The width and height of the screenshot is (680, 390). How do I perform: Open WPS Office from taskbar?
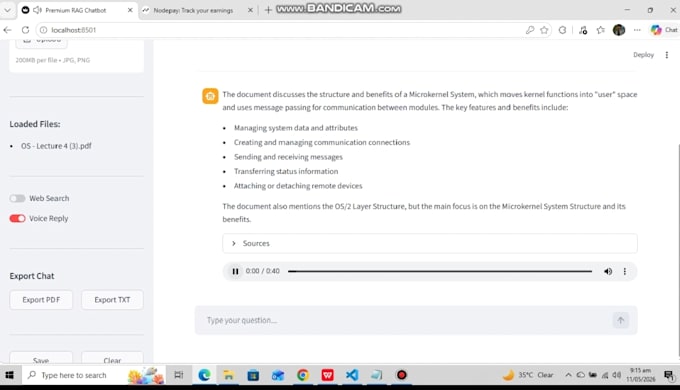click(x=327, y=375)
